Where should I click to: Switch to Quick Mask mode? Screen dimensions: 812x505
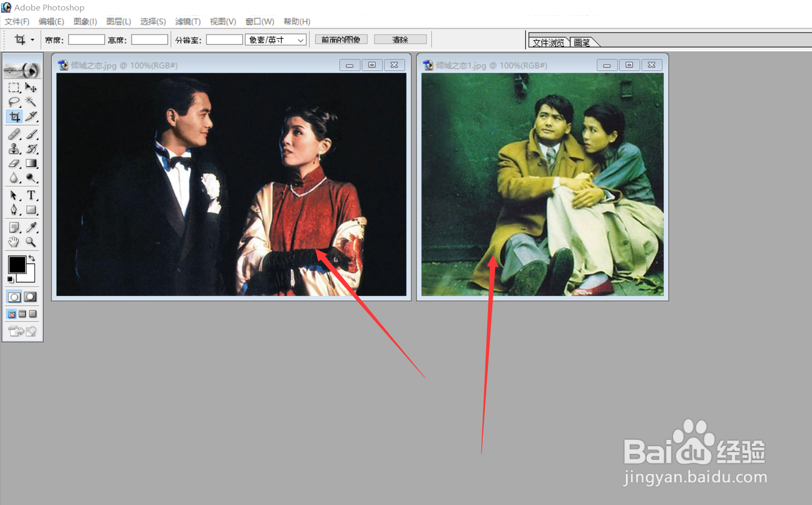coord(30,297)
